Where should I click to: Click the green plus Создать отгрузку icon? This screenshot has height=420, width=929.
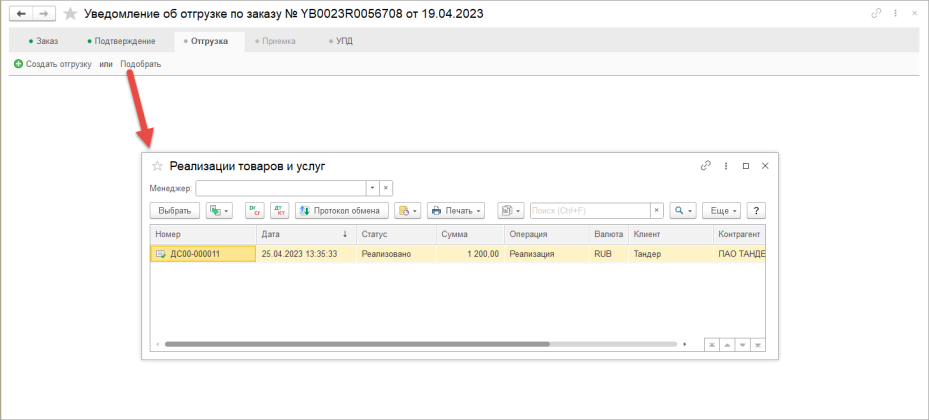(x=18, y=64)
